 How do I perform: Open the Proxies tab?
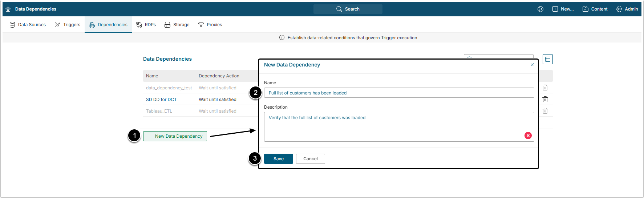click(210, 25)
